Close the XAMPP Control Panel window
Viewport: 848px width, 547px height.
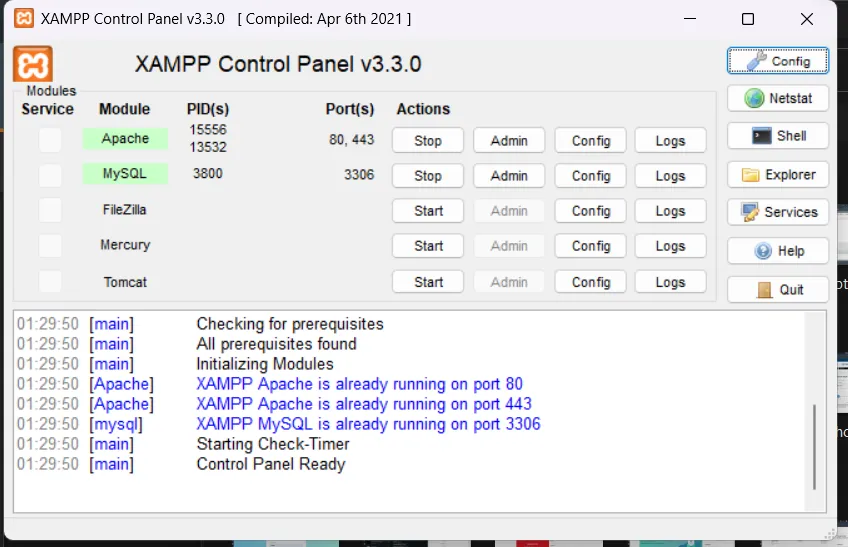pos(806,19)
